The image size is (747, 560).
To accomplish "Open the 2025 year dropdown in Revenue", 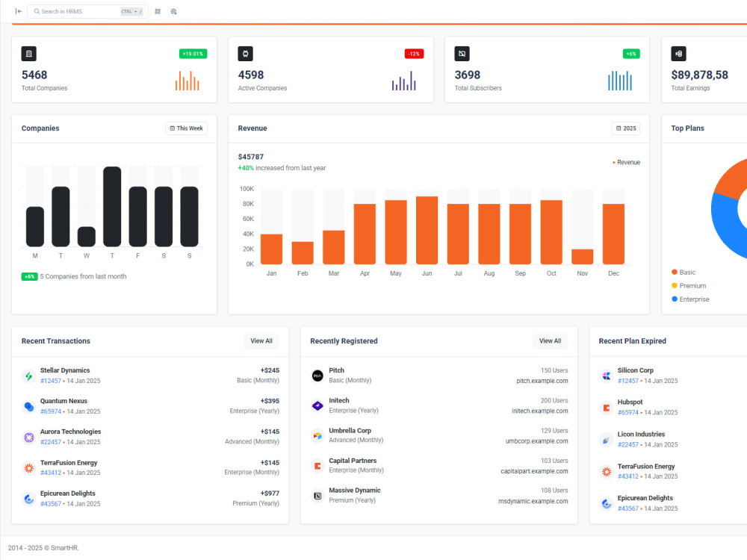I will pos(625,128).
